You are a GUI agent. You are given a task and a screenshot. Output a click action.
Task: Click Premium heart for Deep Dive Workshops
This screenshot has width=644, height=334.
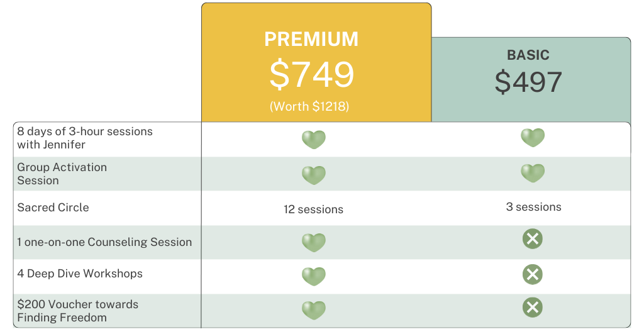click(314, 276)
